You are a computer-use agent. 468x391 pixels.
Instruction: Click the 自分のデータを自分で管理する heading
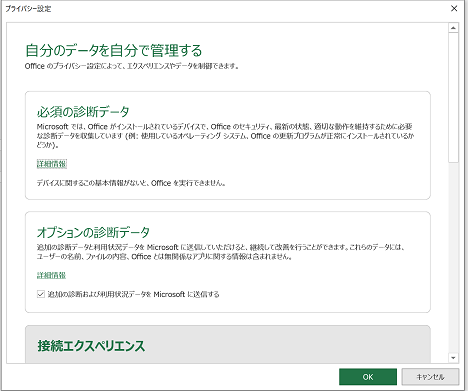(114, 51)
